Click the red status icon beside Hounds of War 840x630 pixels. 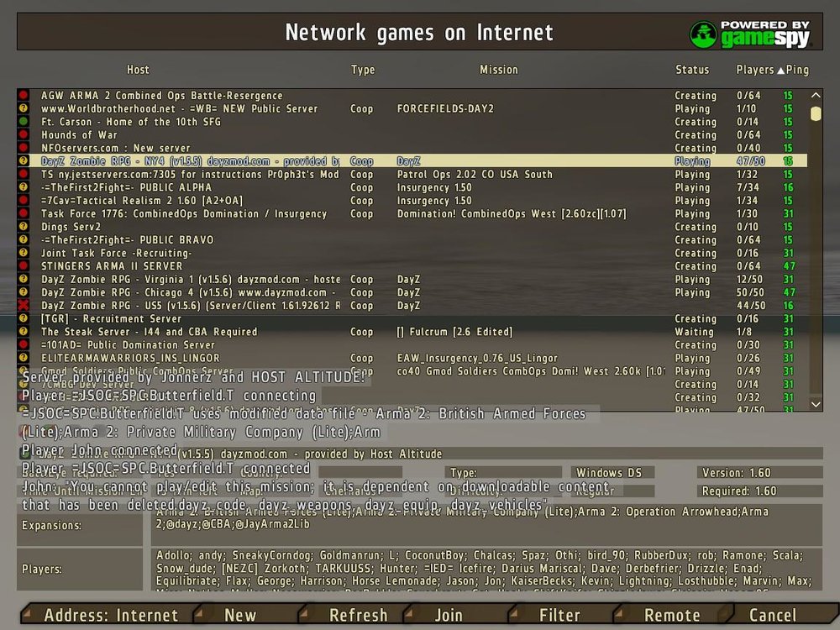point(23,134)
